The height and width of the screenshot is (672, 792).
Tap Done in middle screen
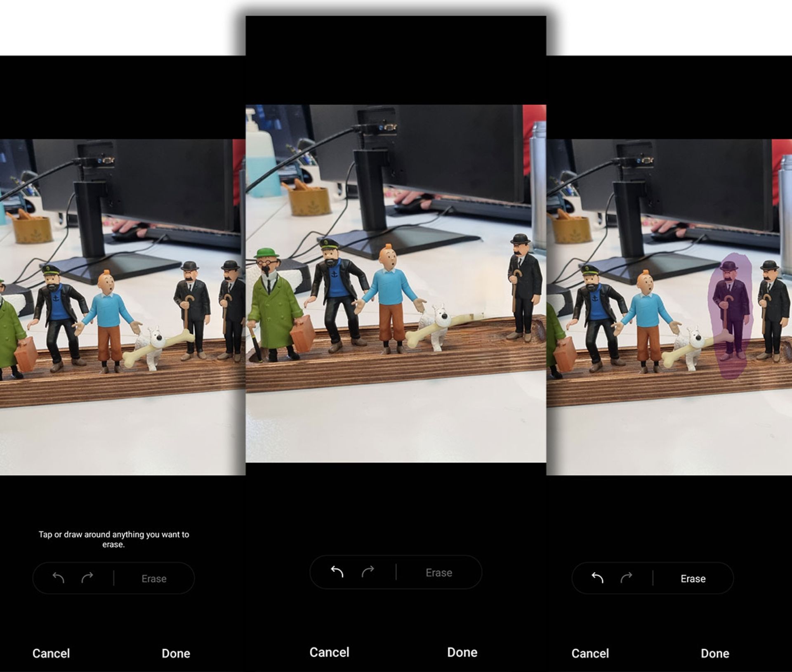click(x=462, y=652)
